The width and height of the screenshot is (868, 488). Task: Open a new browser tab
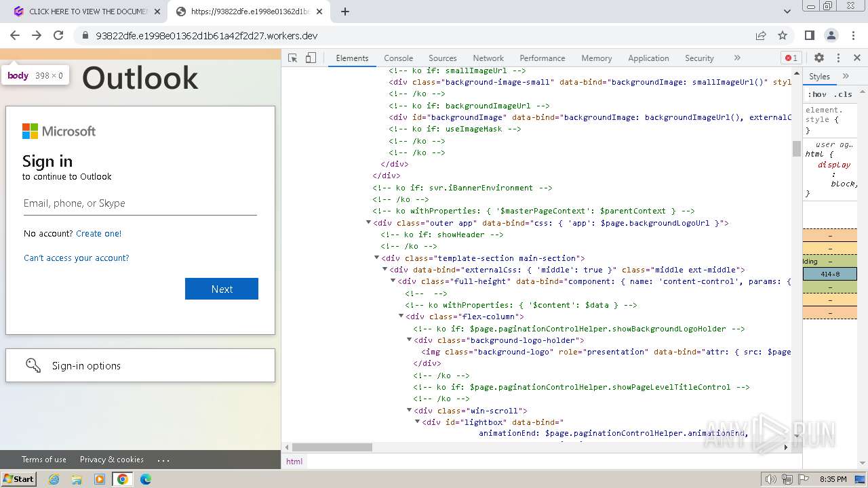(345, 12)
